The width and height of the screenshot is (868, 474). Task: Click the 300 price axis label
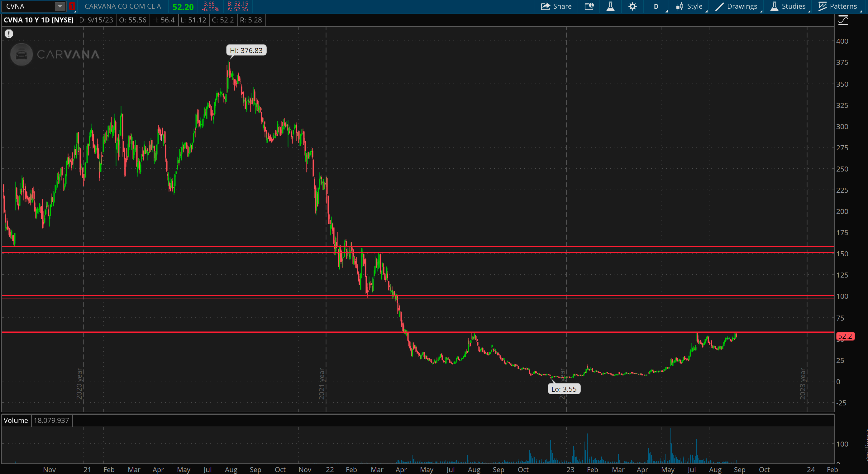tap(842, 127)
